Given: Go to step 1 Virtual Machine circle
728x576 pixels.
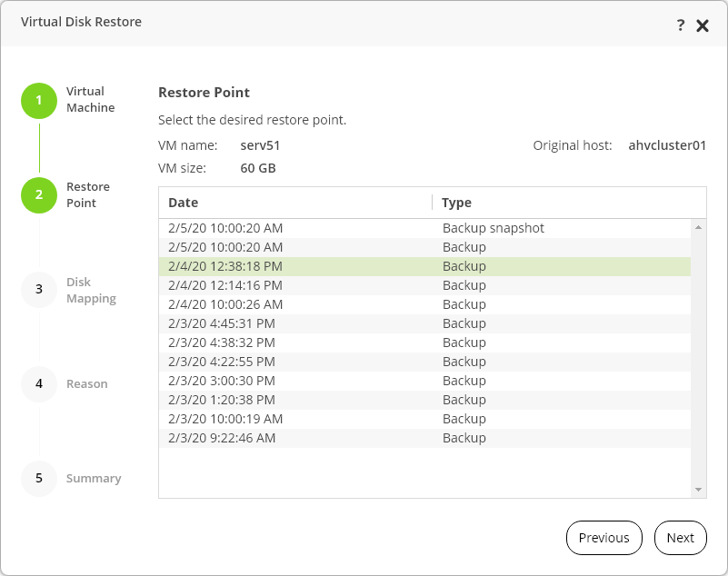Looking at the screenshot, I should tap(39, 100).
